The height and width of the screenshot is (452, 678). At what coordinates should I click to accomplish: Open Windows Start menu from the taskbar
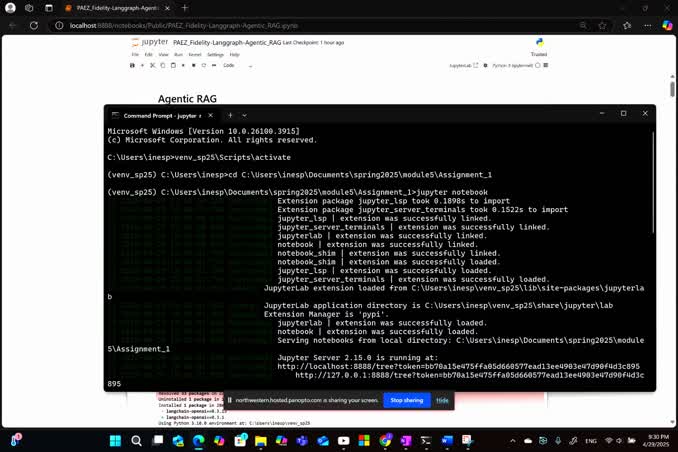(x=115, y=441)
